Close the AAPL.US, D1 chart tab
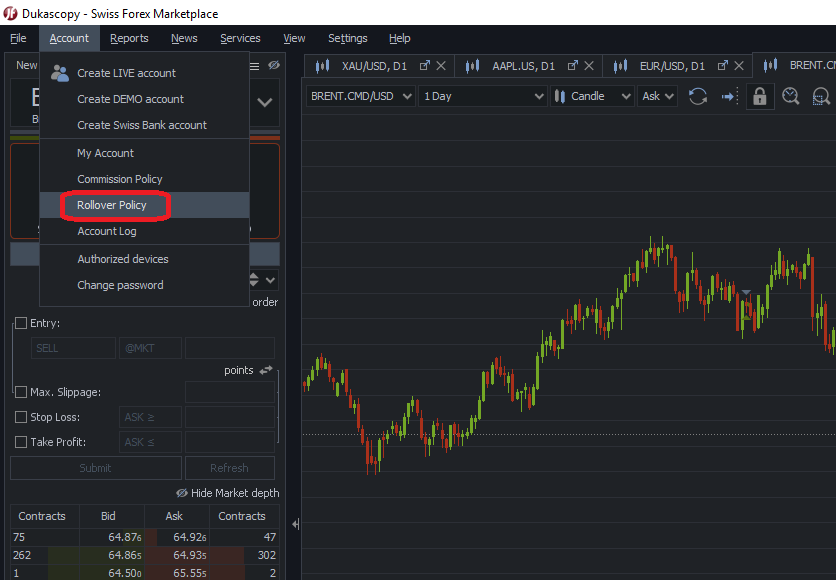This screenshot has height=580, width=836. 589,66
